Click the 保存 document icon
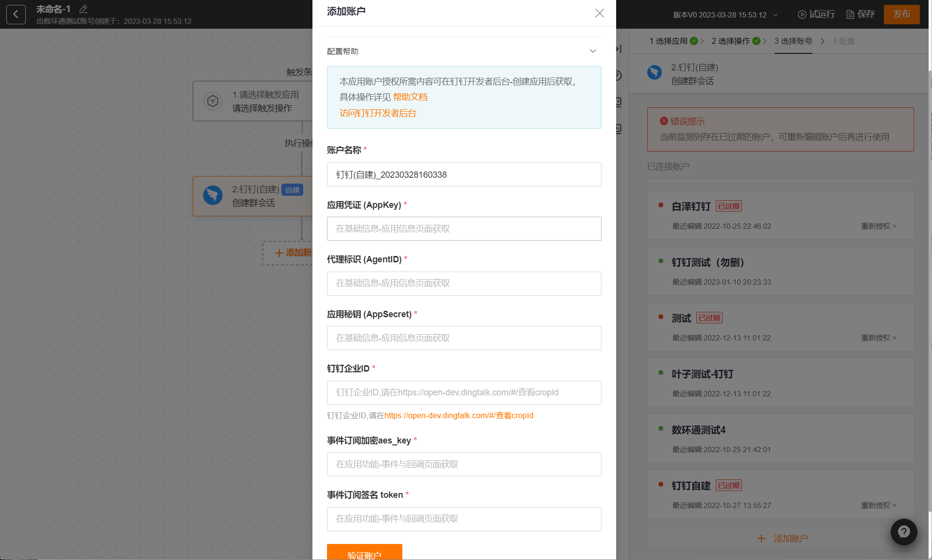932x560 pixels. click(850, 15)
